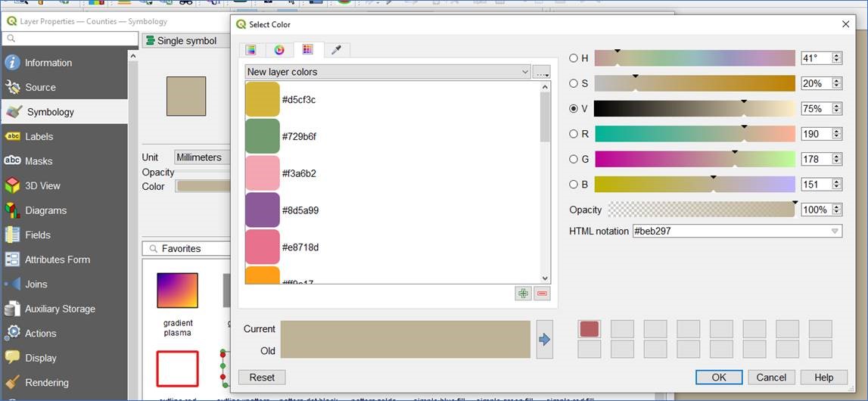
Task: Adjust the blue channel slider bar
Action: coord(695,185)
